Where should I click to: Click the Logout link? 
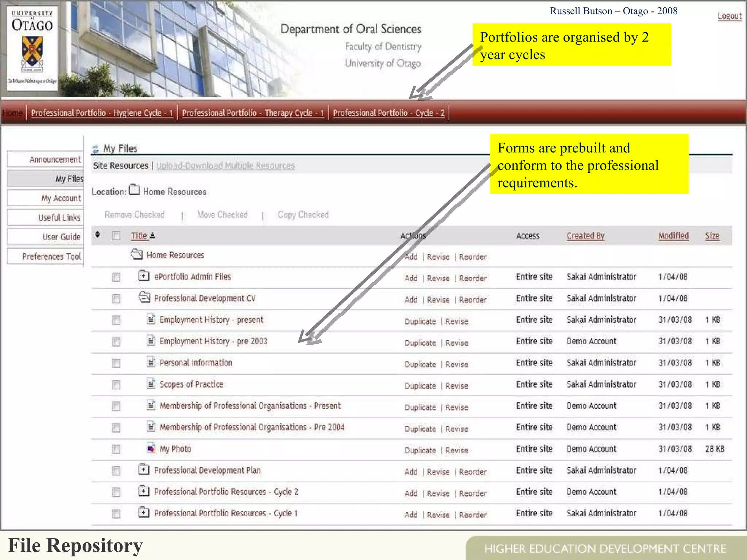pos(729,16)
